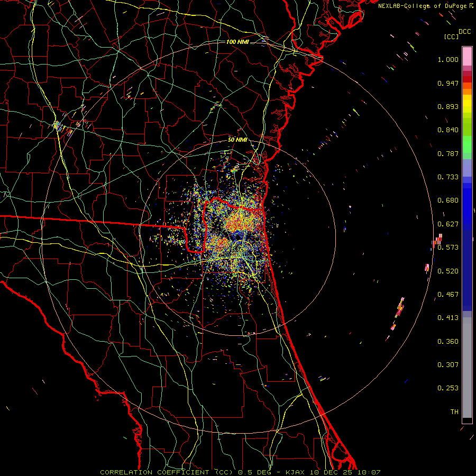The width and height of the screenshot is (476, 476).
Task: Select the 0.947 scale value
Action: [448, 83]
